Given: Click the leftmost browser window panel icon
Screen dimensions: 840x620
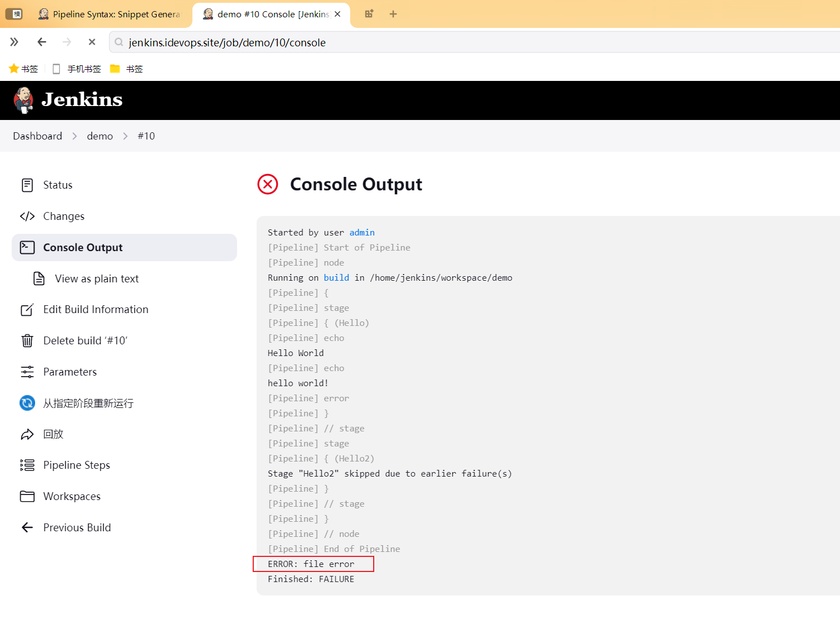Looking at the screenshot, I should [14, 14].
